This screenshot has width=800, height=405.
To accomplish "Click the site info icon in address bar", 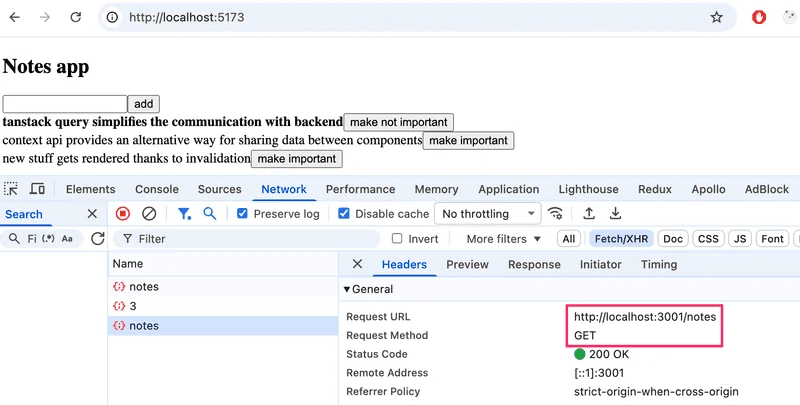I will point(112,17).
